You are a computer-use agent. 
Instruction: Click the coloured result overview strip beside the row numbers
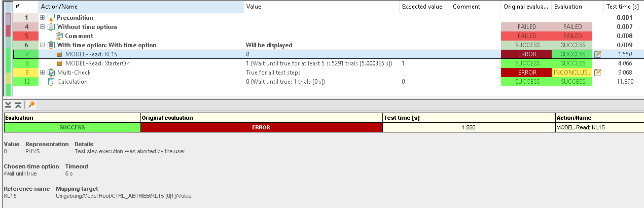[8, 50]
